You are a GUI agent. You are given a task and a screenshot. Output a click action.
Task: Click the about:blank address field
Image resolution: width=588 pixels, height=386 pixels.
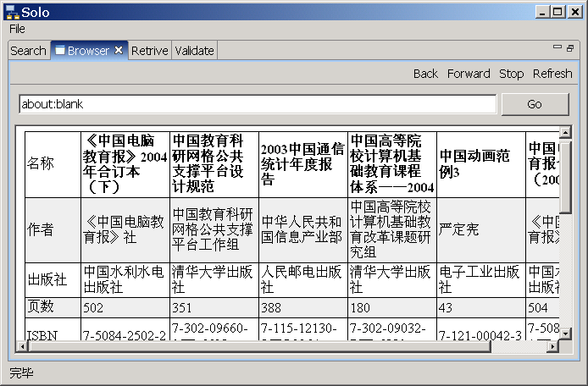(258, 104)
